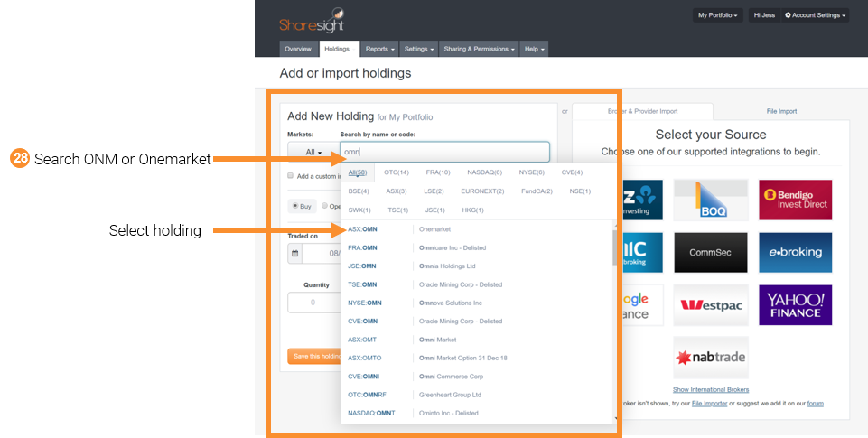Filter results by JSE(1)
868x438 pixels.
point(434,210)
